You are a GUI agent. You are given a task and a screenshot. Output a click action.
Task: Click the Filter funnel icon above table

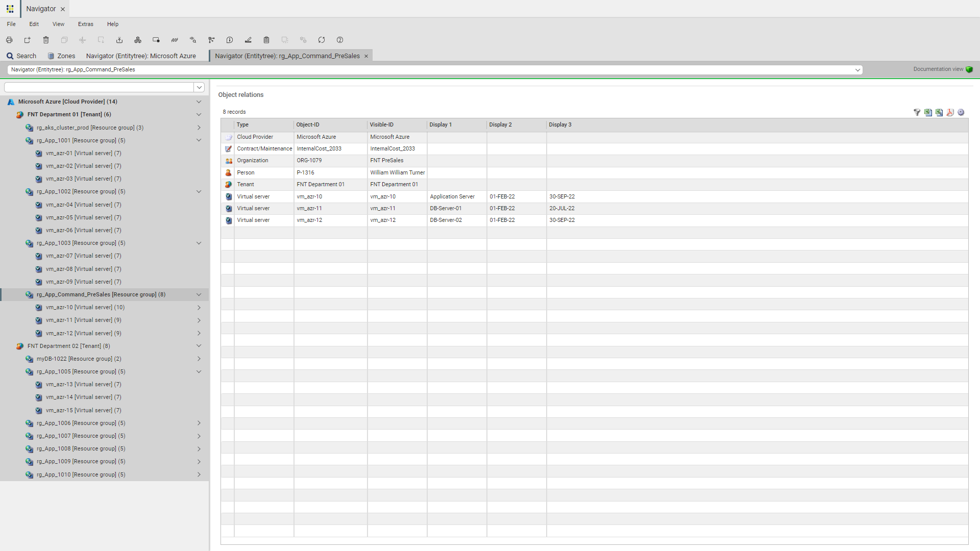917,112
